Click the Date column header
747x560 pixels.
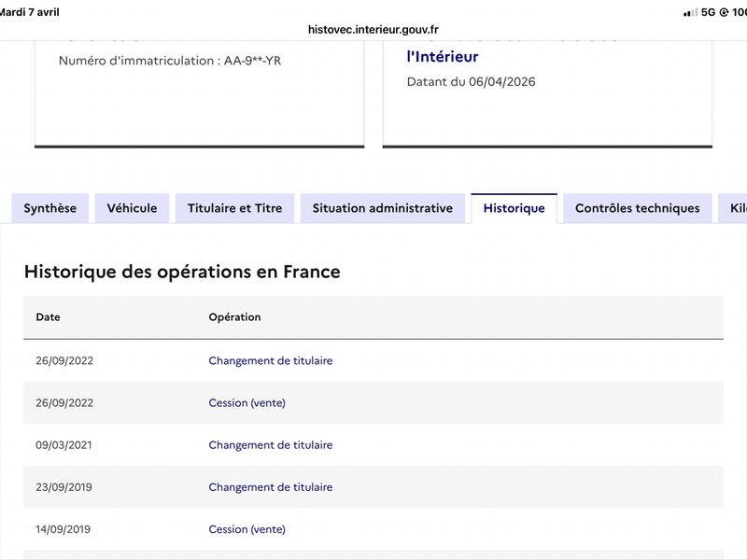48,317
